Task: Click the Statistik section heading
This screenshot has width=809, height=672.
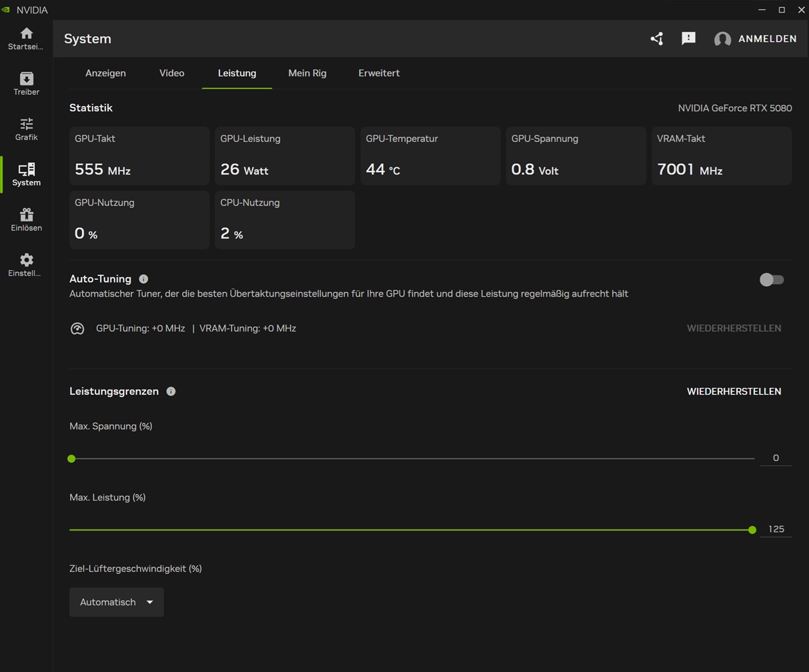Action: pos(91,107)
